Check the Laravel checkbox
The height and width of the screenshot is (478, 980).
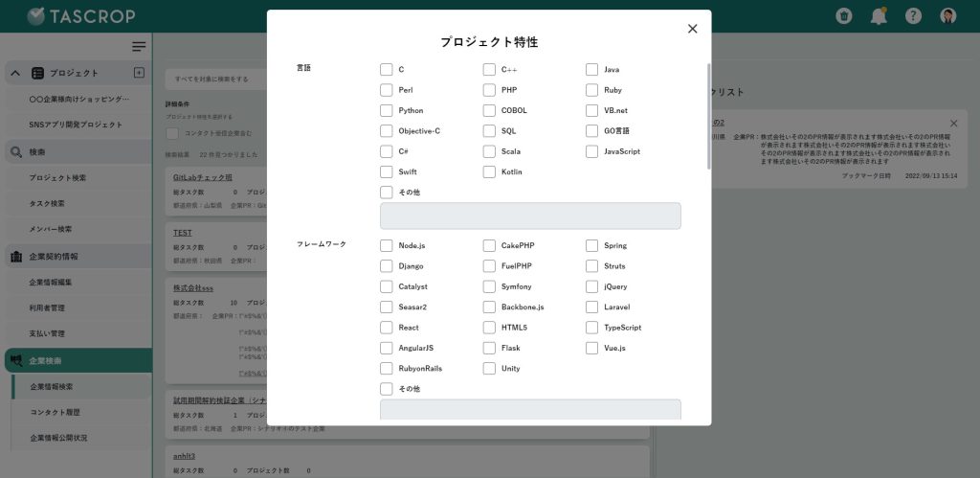pos(591,307)
